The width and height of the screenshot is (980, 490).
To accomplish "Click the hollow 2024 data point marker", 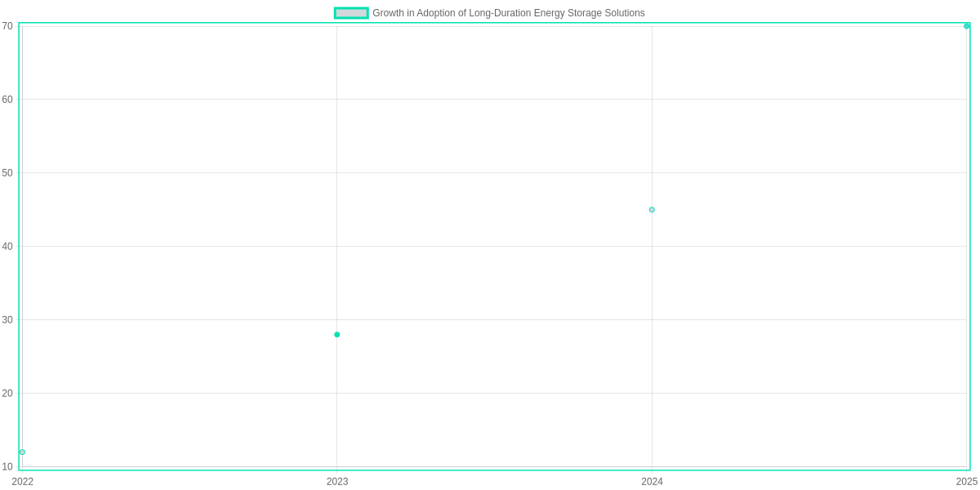I will click(x=652, y=210).
